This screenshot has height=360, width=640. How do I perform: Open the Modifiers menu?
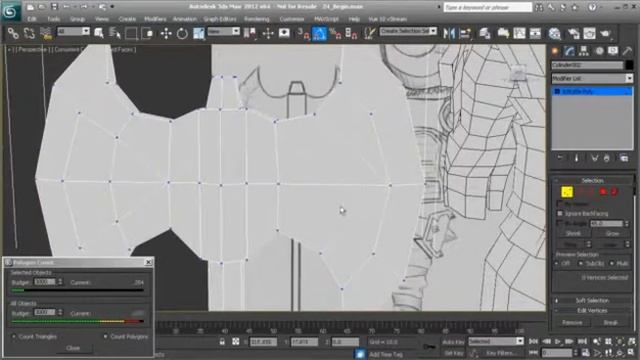tap(155, 19)
